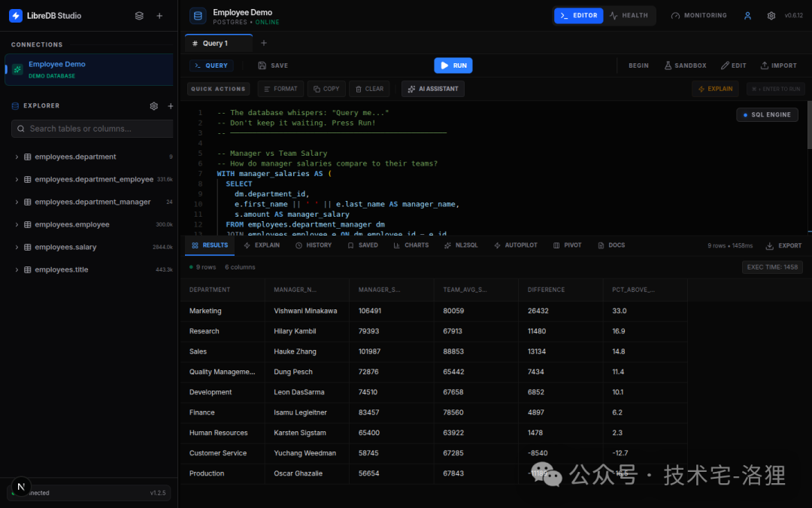The width and height of the screenshot is (812, 508).
Task: Copy the query text
Action: (x=326, y=89)
